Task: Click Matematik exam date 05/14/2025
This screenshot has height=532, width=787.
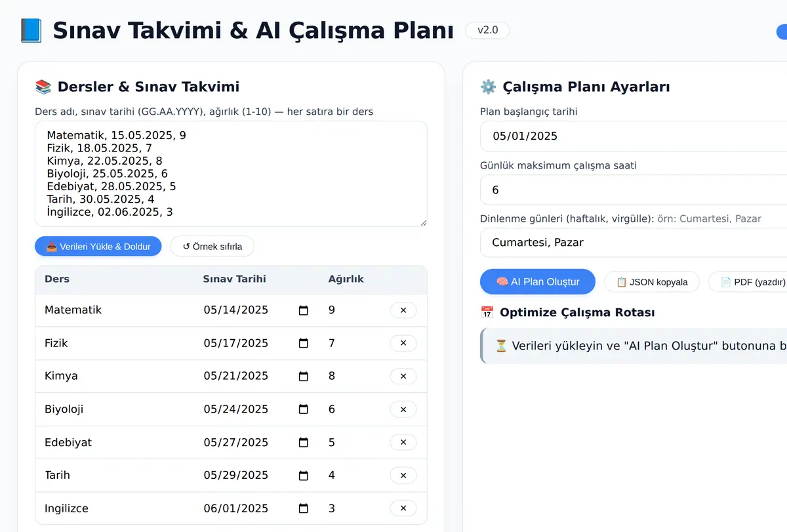Action: pos(236,310)
